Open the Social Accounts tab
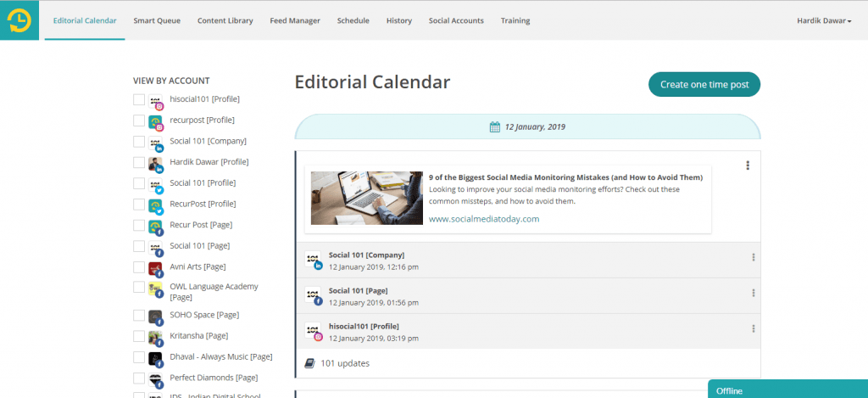868x398 pixels. 456,20
